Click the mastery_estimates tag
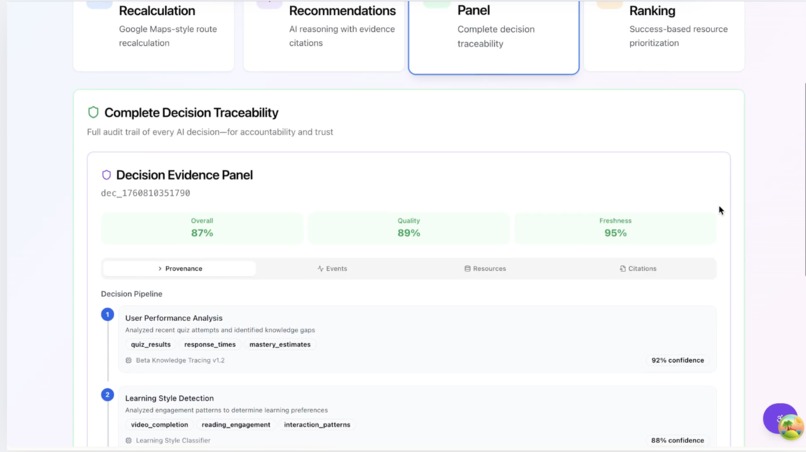 tap(280, 345)
